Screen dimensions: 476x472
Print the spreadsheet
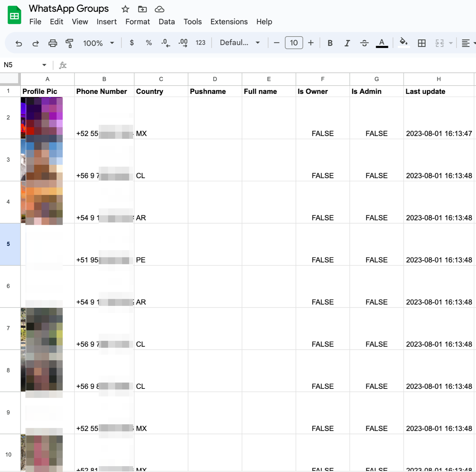[53, 43]
